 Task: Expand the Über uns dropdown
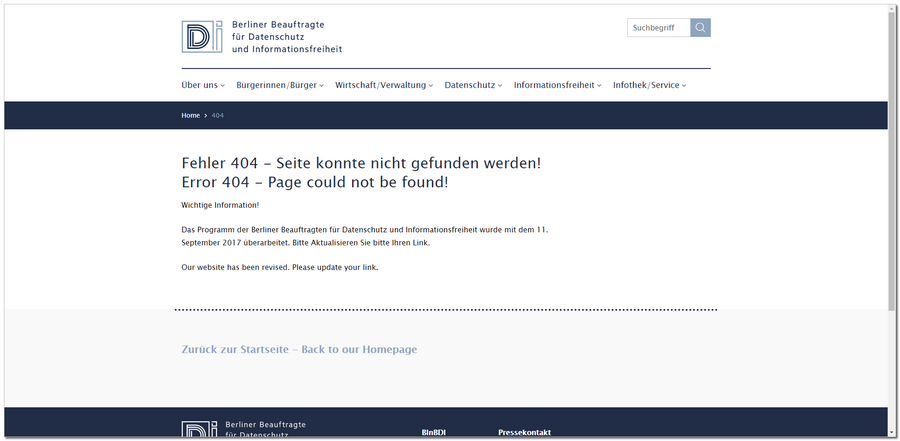coord(203,85)
